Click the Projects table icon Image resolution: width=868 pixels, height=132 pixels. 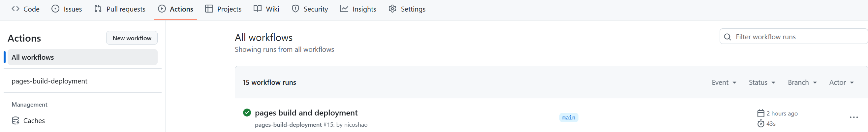pos(209,9)
